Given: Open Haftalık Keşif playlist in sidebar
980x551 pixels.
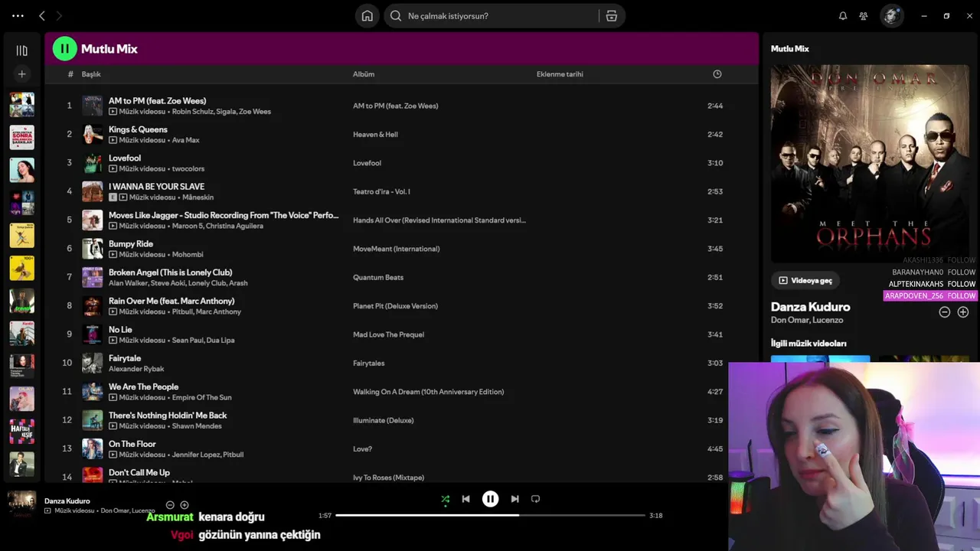Looking at the screenshot, I should 21,432.
